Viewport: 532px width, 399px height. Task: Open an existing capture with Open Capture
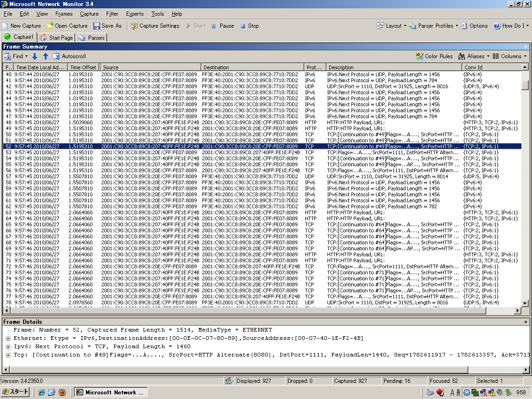[67, 26]
